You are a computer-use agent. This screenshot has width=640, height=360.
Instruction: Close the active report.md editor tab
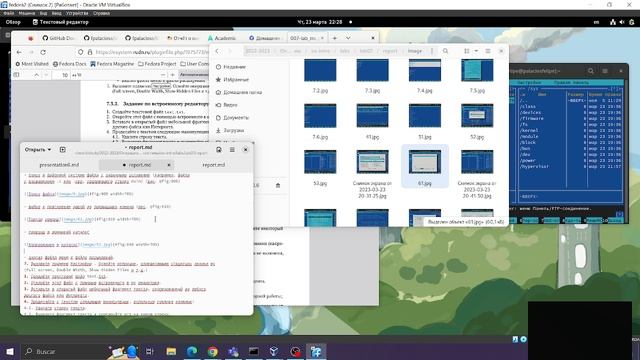(169, 165)
